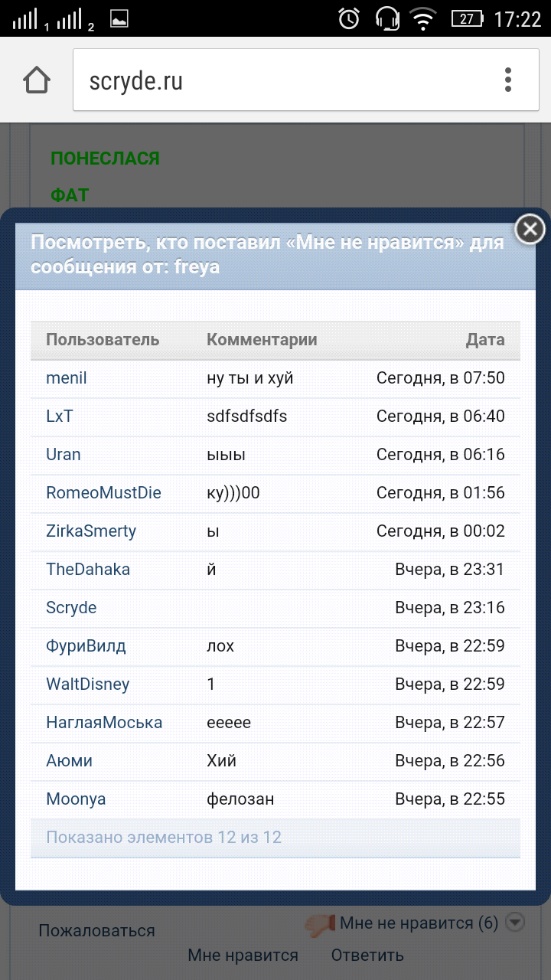
Task: Open the browser three-dot options menu
Action: [507, 79]
